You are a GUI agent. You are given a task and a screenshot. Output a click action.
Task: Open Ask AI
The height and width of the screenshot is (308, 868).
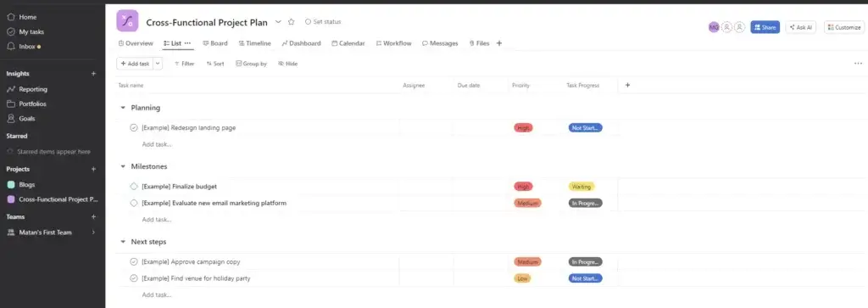tap(800, 27)
